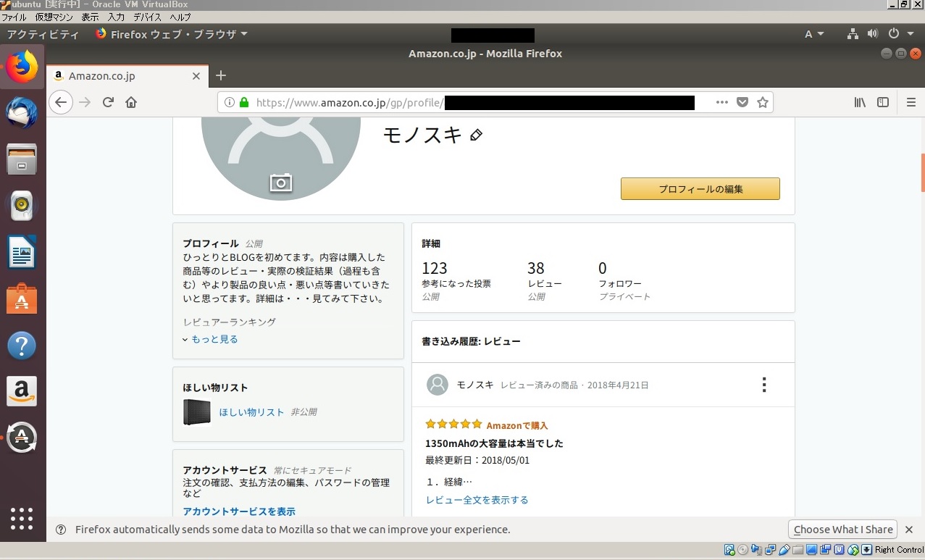
Task: Open the Files manager dock icon
Action: 22,159
